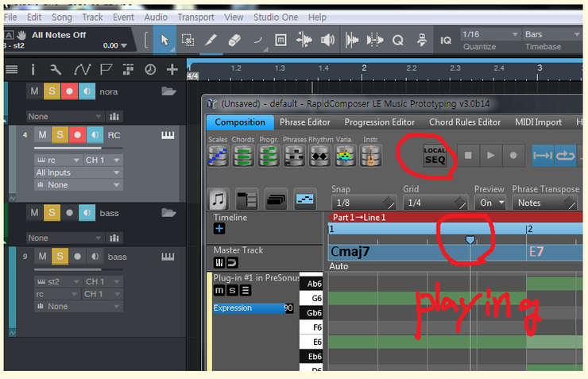Open the Song menu
Viewport: 588px width, 379px height.
point(61,17)
